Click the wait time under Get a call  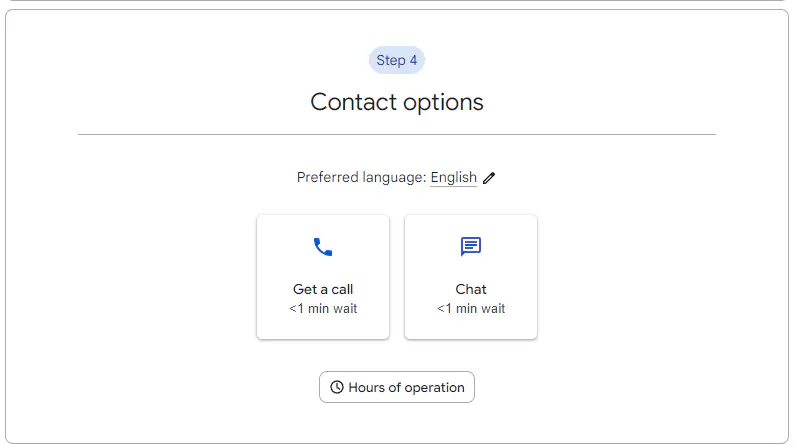323,309
